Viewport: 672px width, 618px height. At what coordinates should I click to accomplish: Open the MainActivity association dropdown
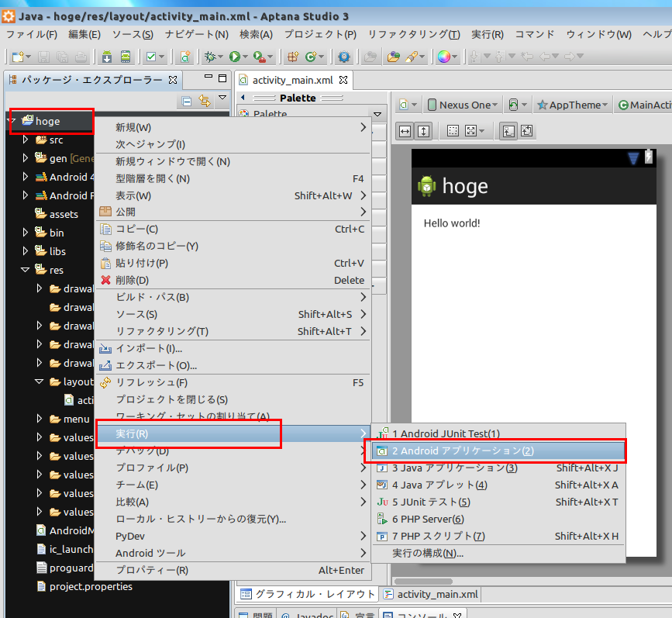(x=645, y=105)
